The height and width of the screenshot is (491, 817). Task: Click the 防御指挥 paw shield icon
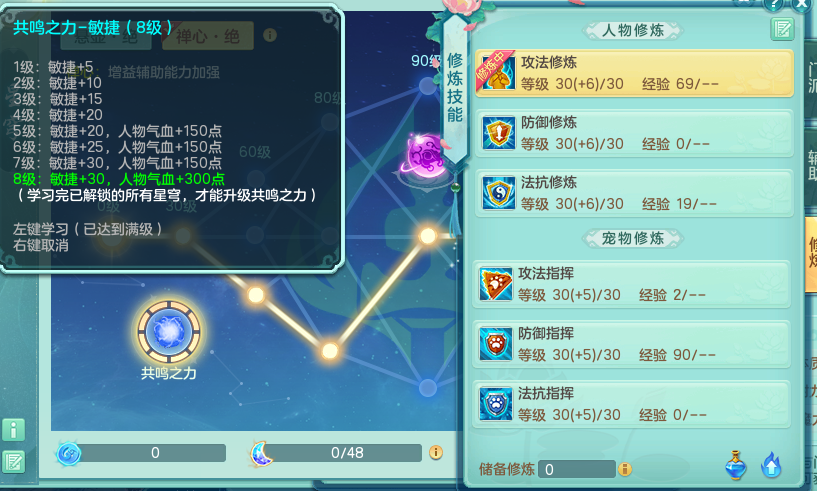pos(496,344)
